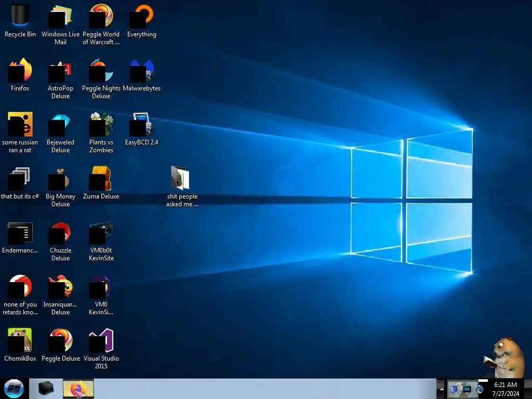Launch Visual Studio 2015 shortcut
Viewport: 532px width, 399px height.
[x=101, y=348]
